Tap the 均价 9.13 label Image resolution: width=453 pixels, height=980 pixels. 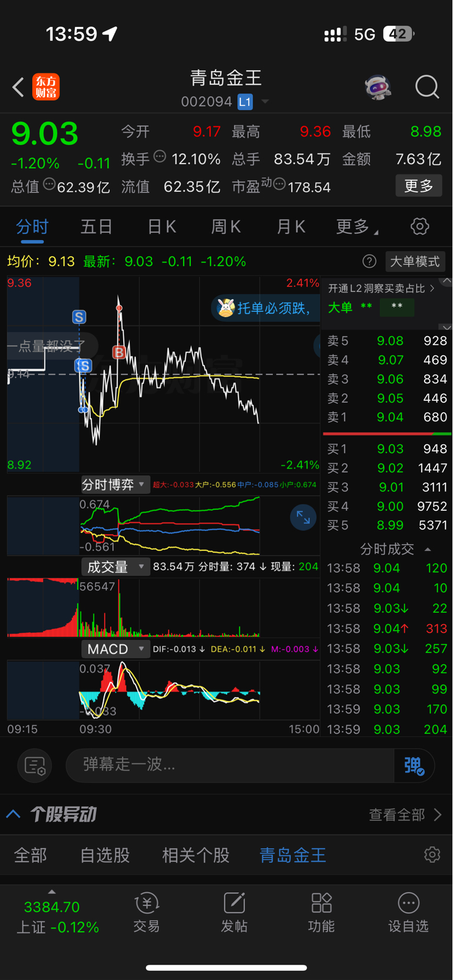point(41,261)
